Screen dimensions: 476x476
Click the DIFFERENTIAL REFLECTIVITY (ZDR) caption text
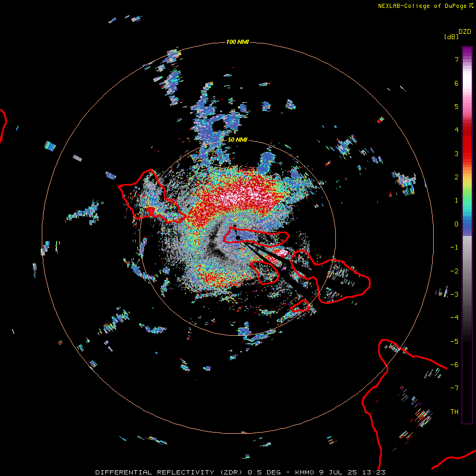[169, 472]
